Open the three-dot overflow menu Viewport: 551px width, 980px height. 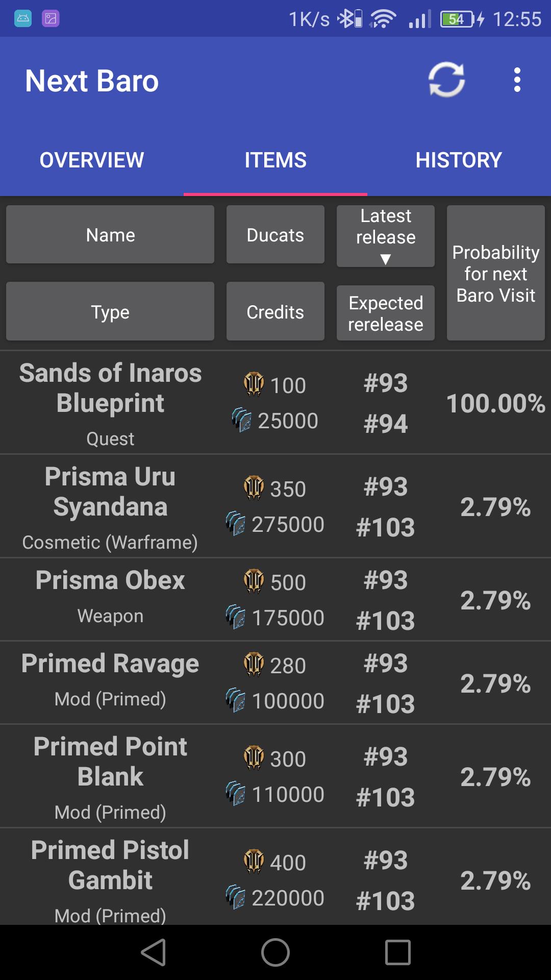[x=517, y=80]
